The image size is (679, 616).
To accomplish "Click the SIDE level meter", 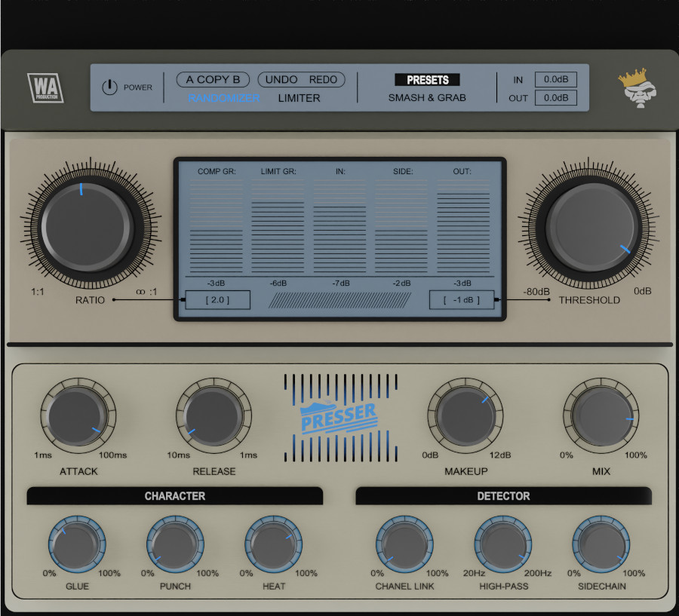I will tap(401, 226).
